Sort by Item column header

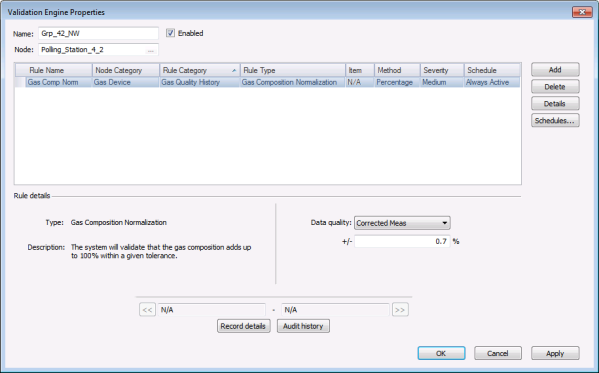click(360, 70)
